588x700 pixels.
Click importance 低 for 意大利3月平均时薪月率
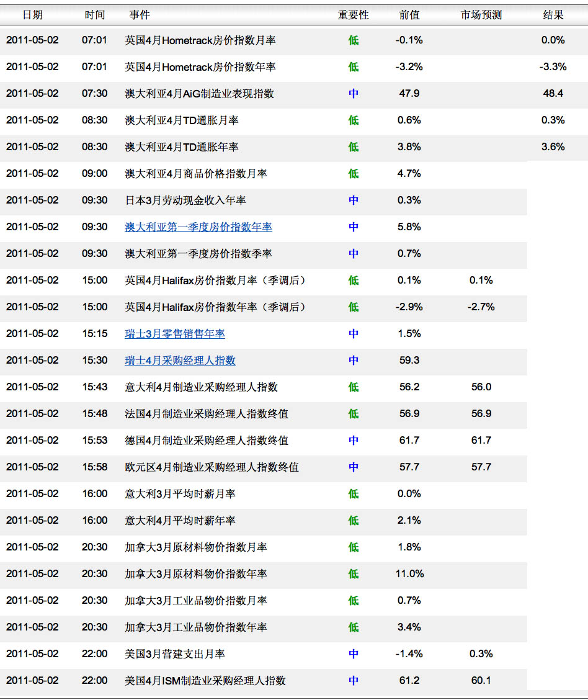coord(354,494)
